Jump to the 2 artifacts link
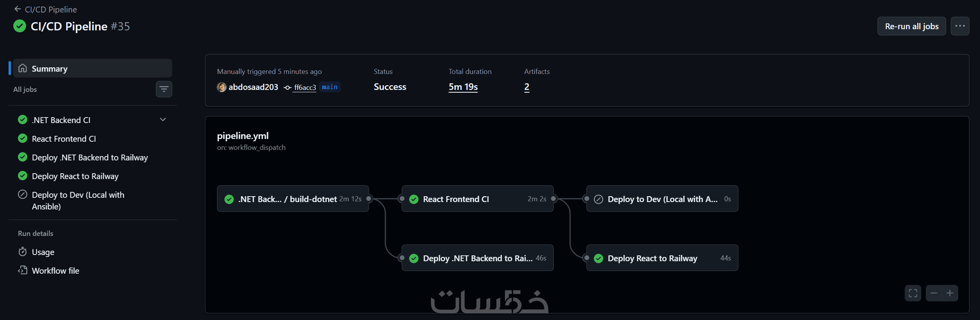Image resolution: width=980 pixels, height=320 pixels. pos(527,87)
